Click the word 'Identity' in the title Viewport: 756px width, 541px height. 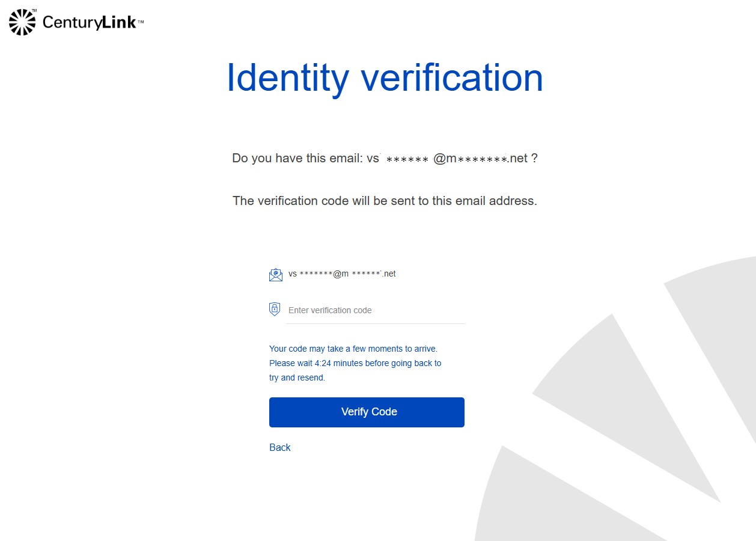point(288,78)
